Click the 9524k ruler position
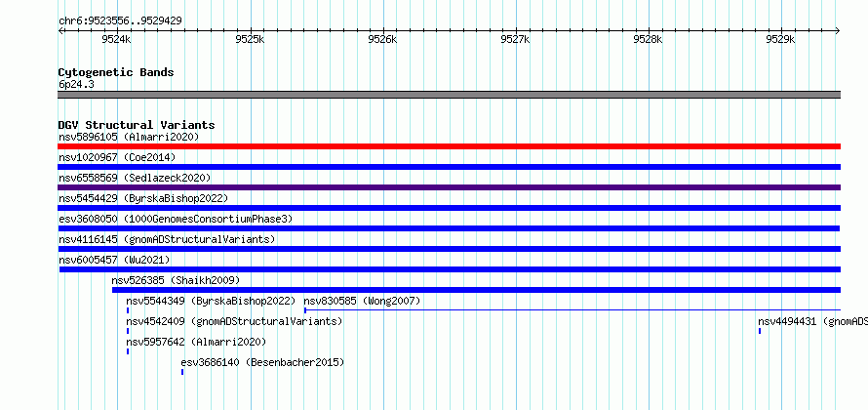The height and width of the screenshot is (410, 868). [x=117, y=39]
